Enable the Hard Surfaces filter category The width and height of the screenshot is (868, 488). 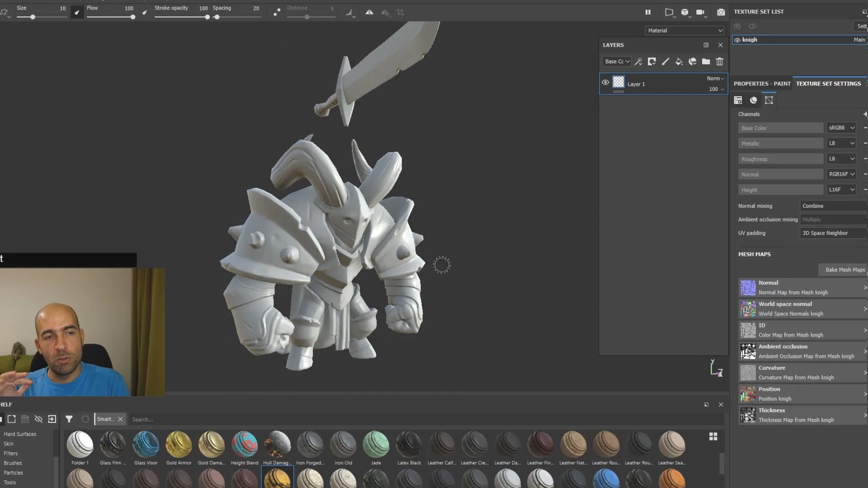[x=20, y=434]
